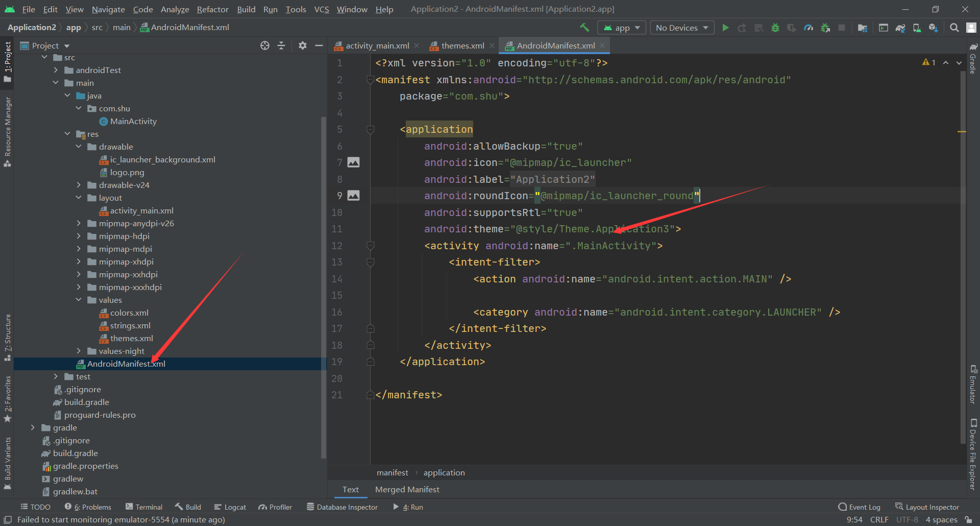The image size is (980, 526).
Task: Collapse the main folder
Action: point(56,83)
